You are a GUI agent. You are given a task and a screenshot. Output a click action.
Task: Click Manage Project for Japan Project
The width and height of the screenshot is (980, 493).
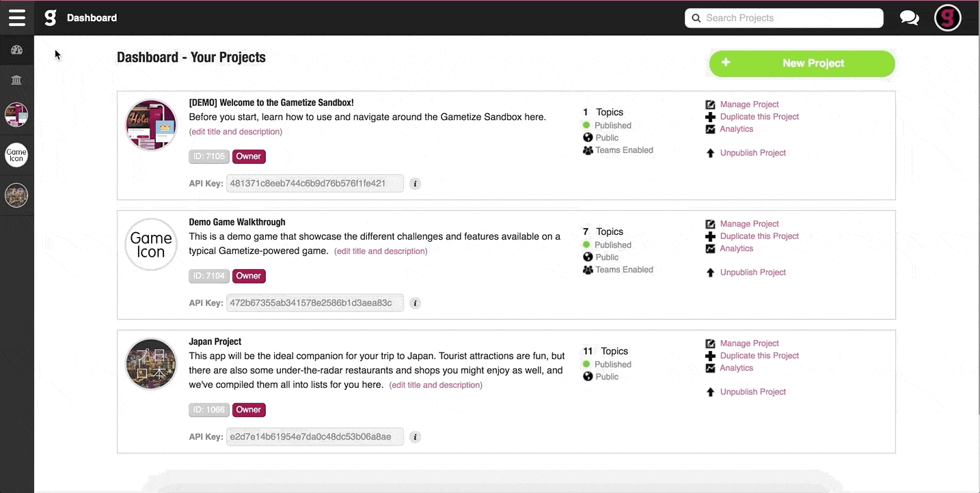tap(749, 343)
